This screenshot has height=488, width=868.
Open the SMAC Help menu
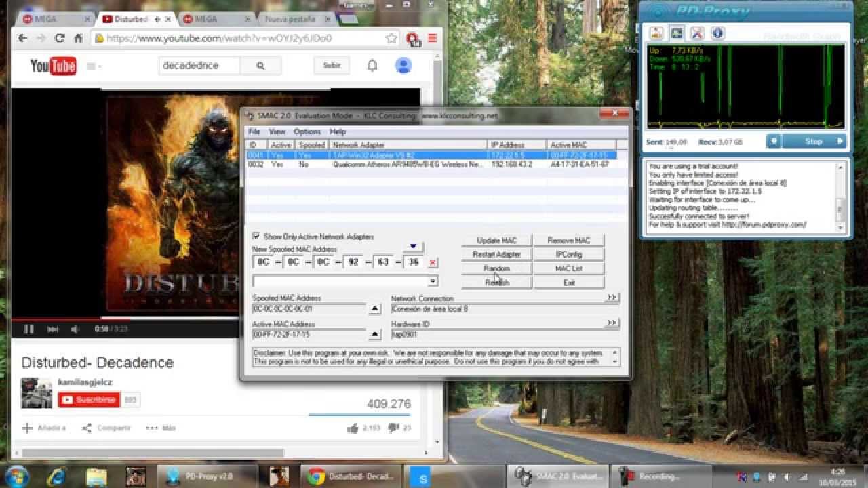tap(337, 131)
